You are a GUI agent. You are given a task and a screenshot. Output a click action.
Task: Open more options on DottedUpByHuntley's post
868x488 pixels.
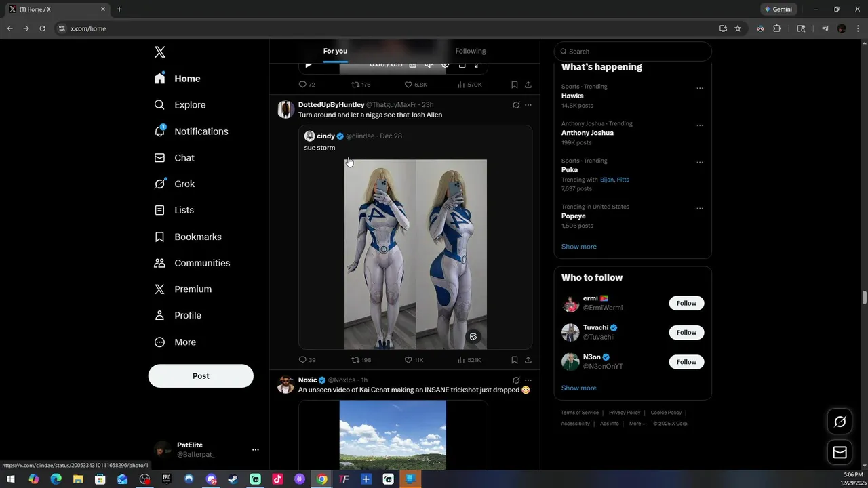(x=528, y=105)
